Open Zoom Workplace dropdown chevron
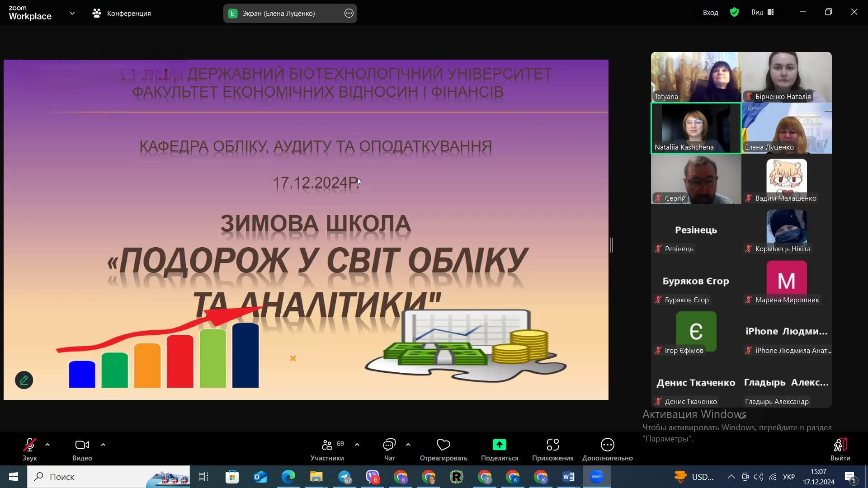 [x=72, y=13]
